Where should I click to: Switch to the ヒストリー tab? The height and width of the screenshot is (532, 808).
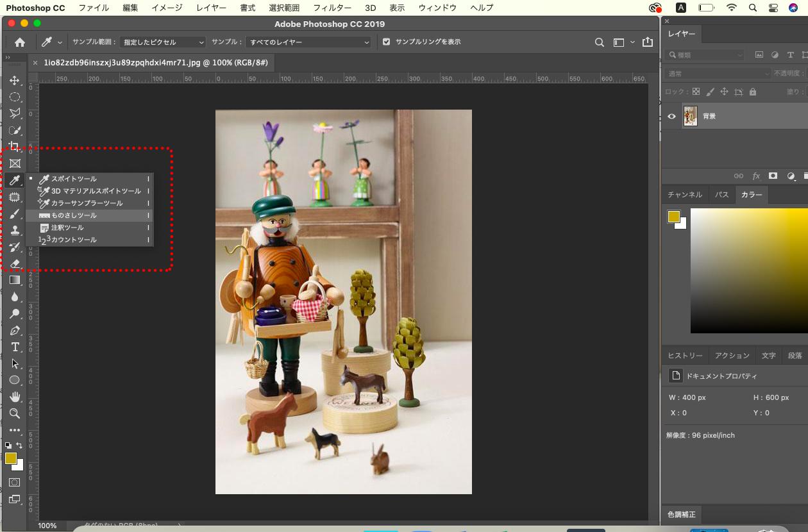pyautogui.click(x=686, y=355)
